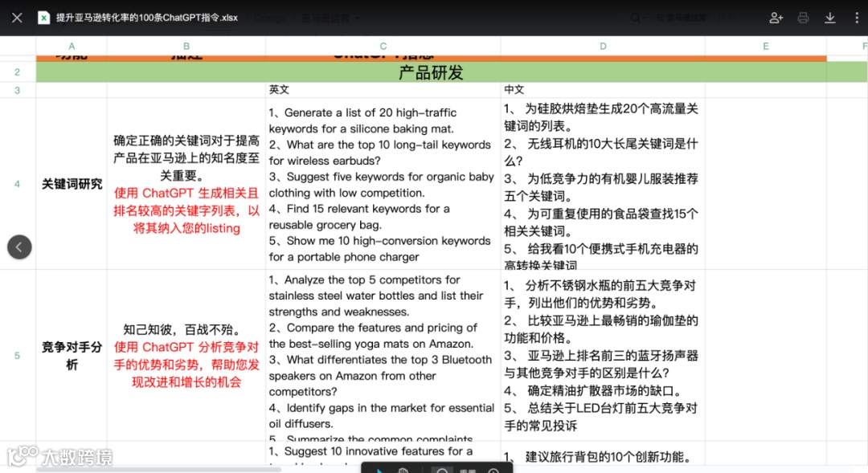This screenshot has height=473, width=868.
Task: Close the spreadsheet preview with the X icon
Action: click(x=17, y=18)
